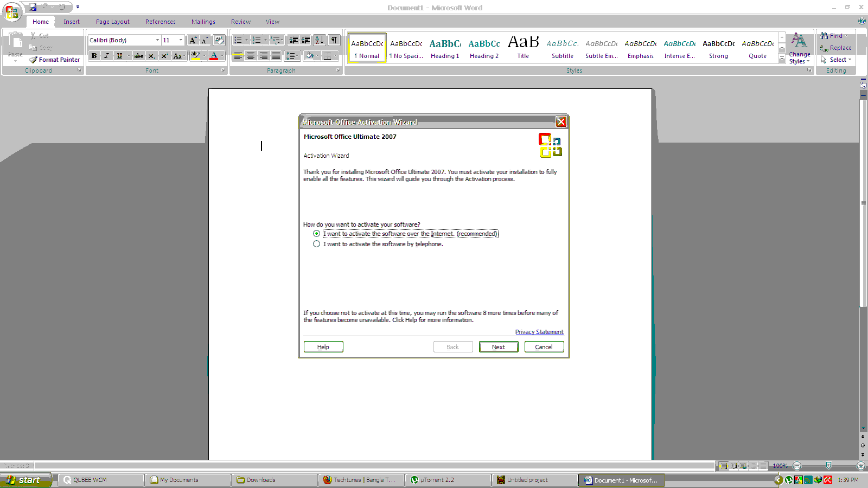Expand the Select dropdown in Editing

(x=836, y=60)
